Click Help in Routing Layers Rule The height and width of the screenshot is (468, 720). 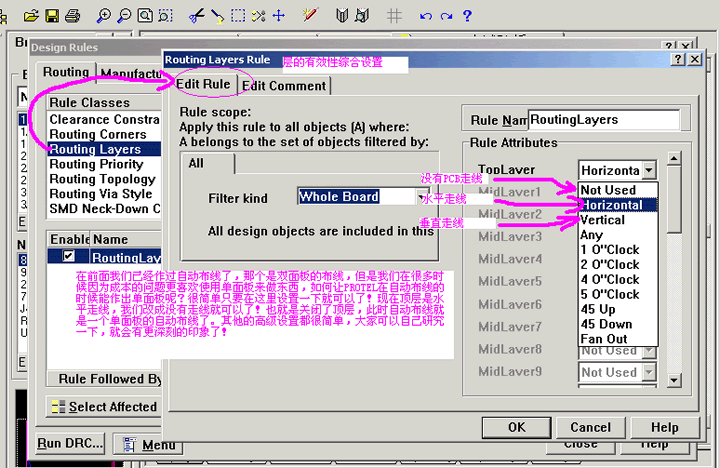click(664, 428)
